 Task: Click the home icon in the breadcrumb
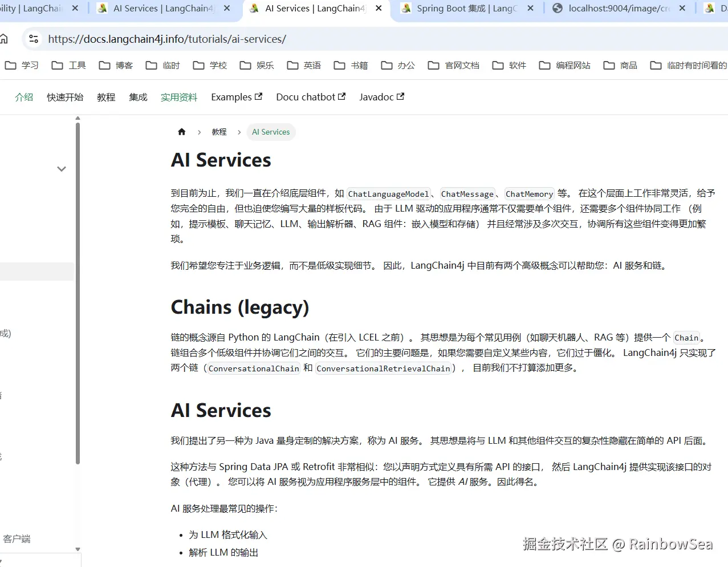[182, 132]
